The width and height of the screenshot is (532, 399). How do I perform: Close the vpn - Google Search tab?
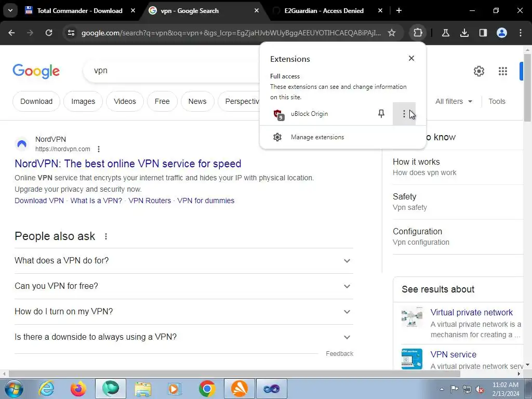[x=257, y=10]
